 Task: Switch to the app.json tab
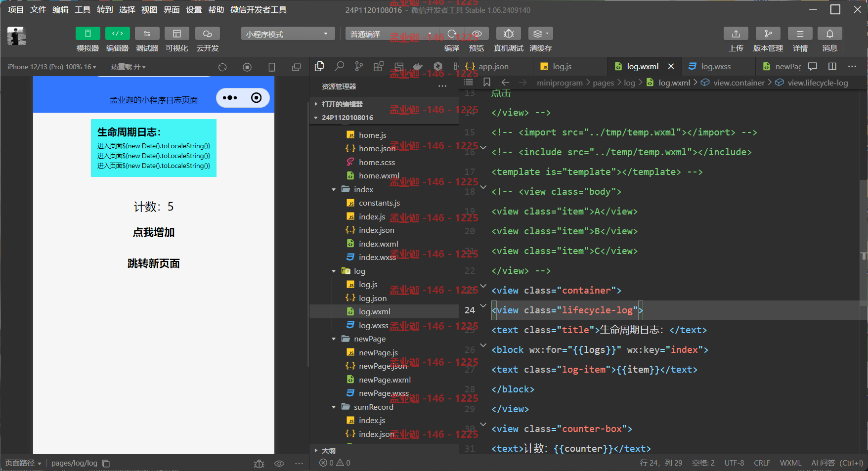pyautogui.click(x=493, y=66)
